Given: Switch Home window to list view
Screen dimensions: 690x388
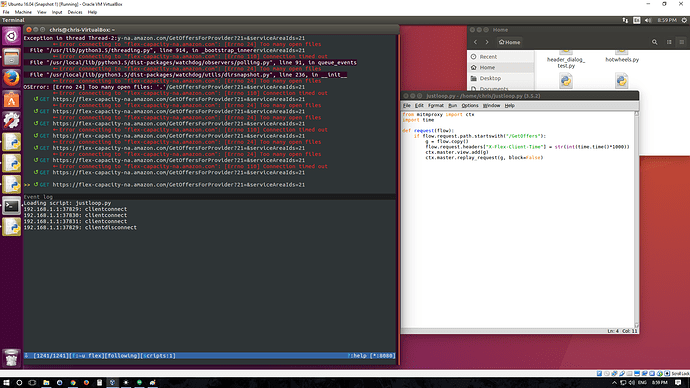Looking at the screenshot, I should pyautogui.click(x=669, y=42).
